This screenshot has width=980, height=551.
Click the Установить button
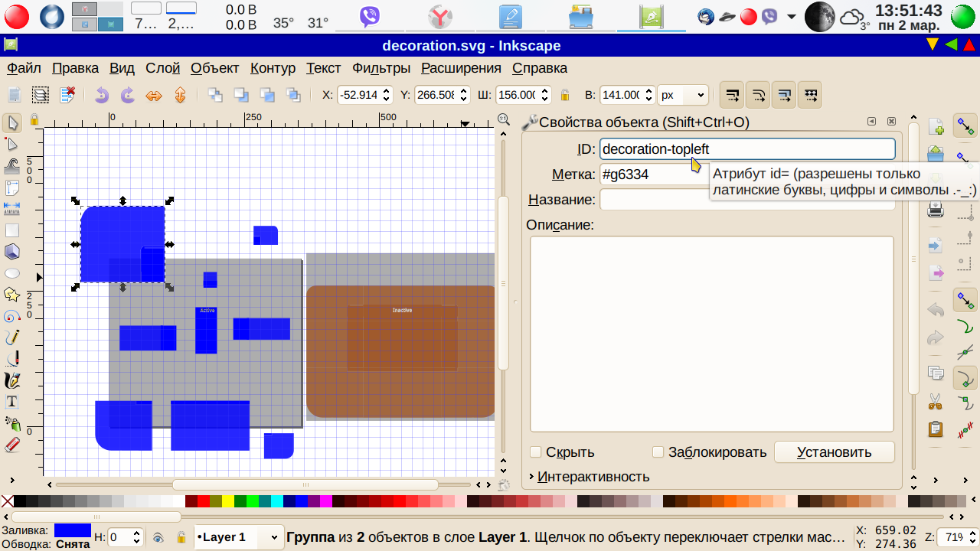click(x=834, y=452)
